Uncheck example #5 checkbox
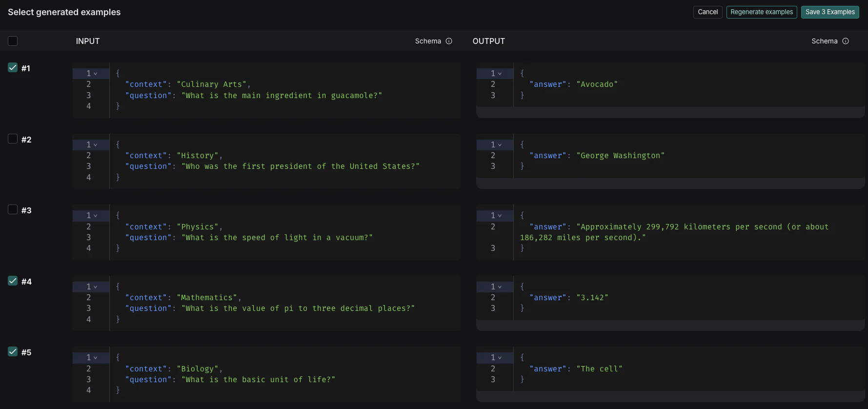 pyautogui.click(x=13, y=351)
